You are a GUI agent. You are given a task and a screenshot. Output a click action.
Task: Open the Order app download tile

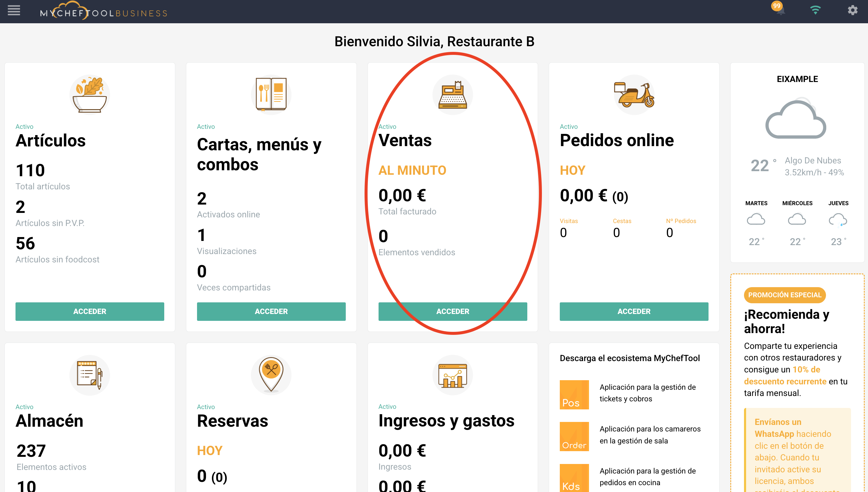(x=574, y=437)
